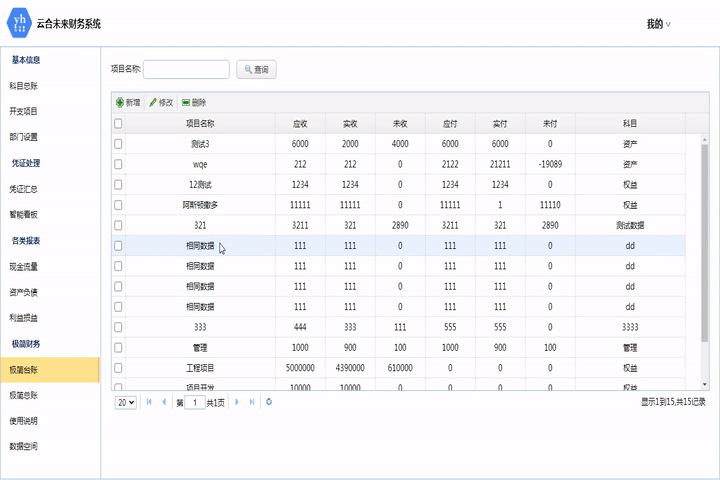Refresh the table with reload icon
720x480 pixels.
tap(269, 402)
